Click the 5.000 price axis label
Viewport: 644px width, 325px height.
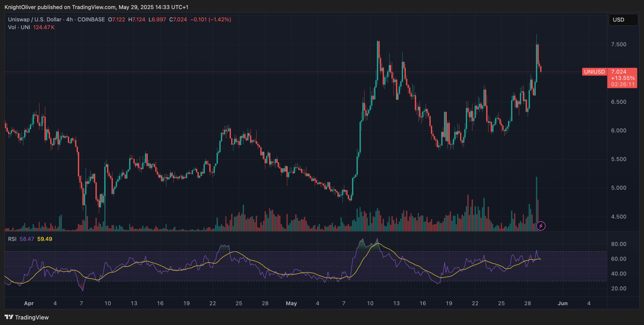point(619,188)
